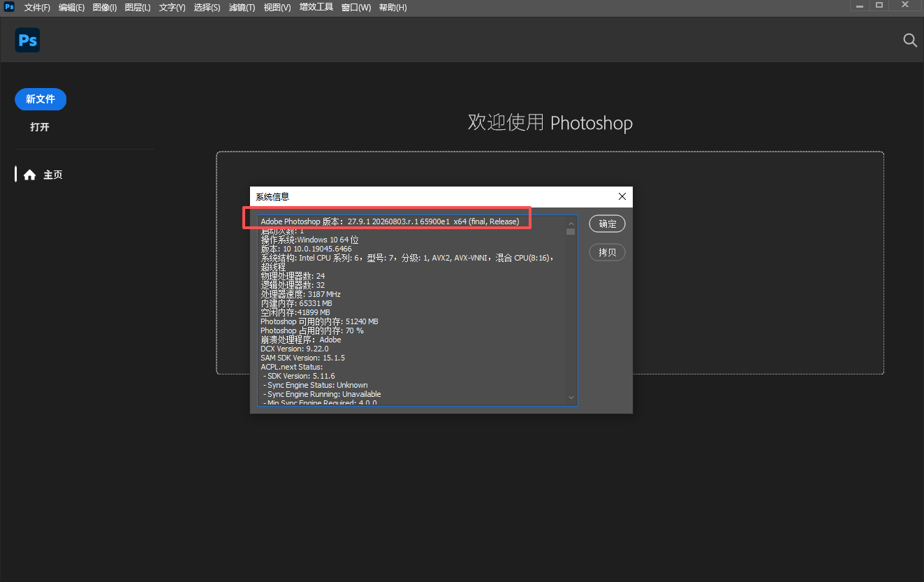924x582 pixels.
Task: Click the blue 新文件 button
Action: [x=41, y=99]
